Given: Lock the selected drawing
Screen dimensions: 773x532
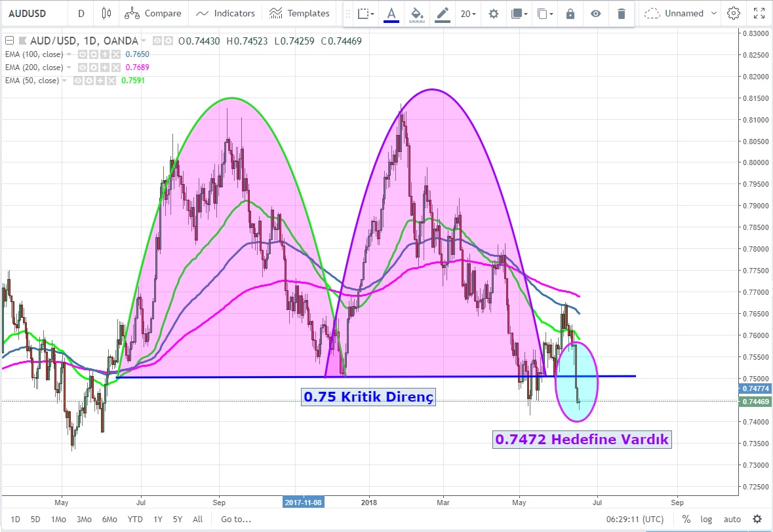Looking at the screenshot, I should click(570, 13).
